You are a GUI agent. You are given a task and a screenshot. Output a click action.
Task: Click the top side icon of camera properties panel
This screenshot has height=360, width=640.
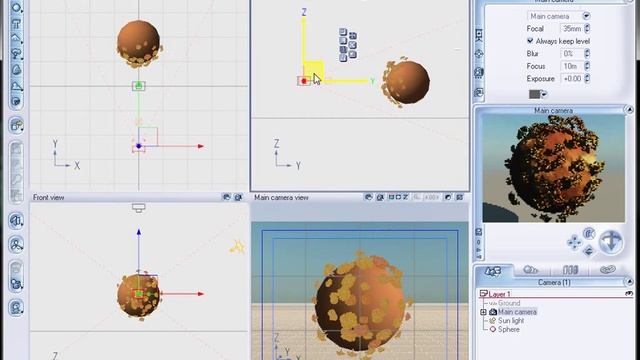point(479,36)
